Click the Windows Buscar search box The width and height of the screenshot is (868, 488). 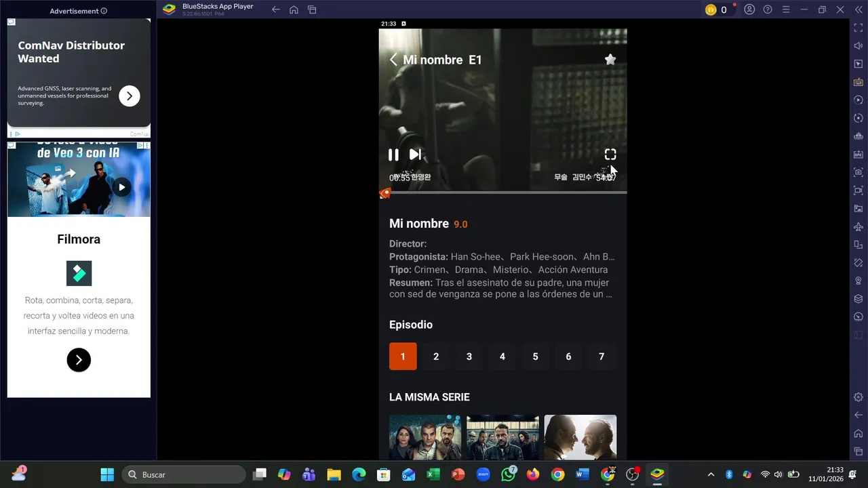point(184,474)
